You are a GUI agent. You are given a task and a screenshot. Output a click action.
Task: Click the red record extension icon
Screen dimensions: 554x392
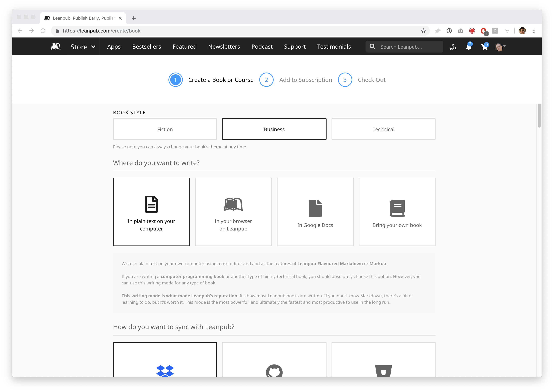(472, 31)
